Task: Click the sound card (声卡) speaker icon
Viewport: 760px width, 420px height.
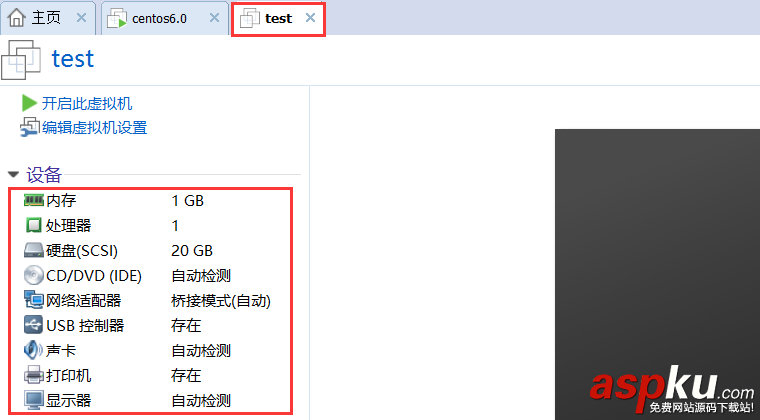Action: [x=33, y=351]
